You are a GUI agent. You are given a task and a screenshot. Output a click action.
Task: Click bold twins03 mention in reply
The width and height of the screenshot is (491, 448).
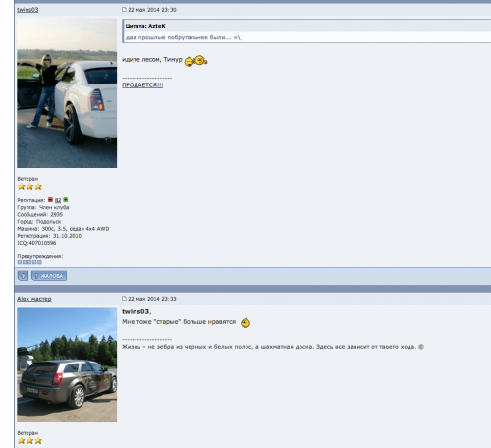coord(136,311)
